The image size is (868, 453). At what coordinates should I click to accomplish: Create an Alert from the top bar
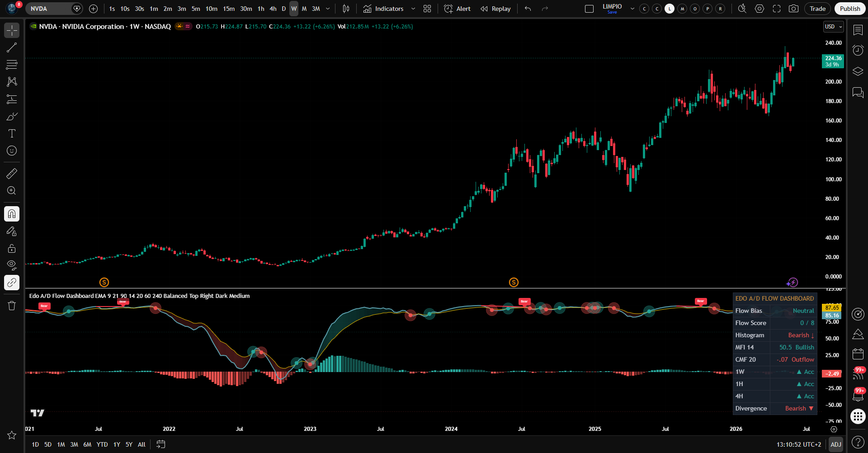pos(457,9)
